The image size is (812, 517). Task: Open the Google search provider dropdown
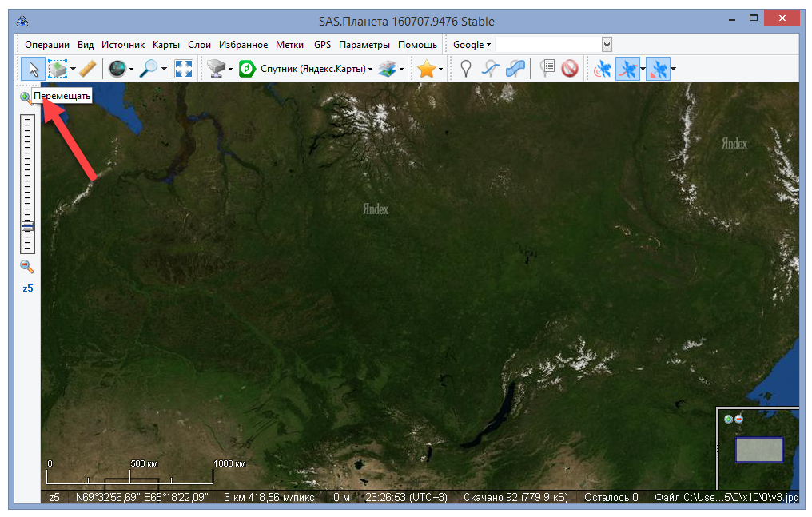pos(472,45)
